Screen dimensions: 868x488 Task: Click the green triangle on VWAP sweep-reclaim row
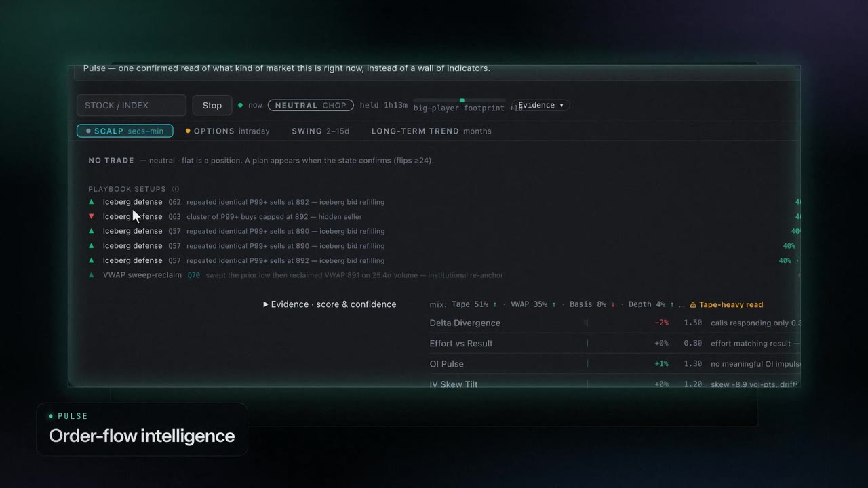(92, 275)
